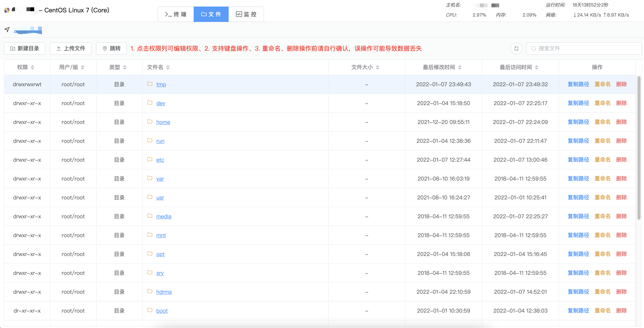Switch to the 监控 tab
This screenshot has width=644, height=328.
(x=246, y=14)
